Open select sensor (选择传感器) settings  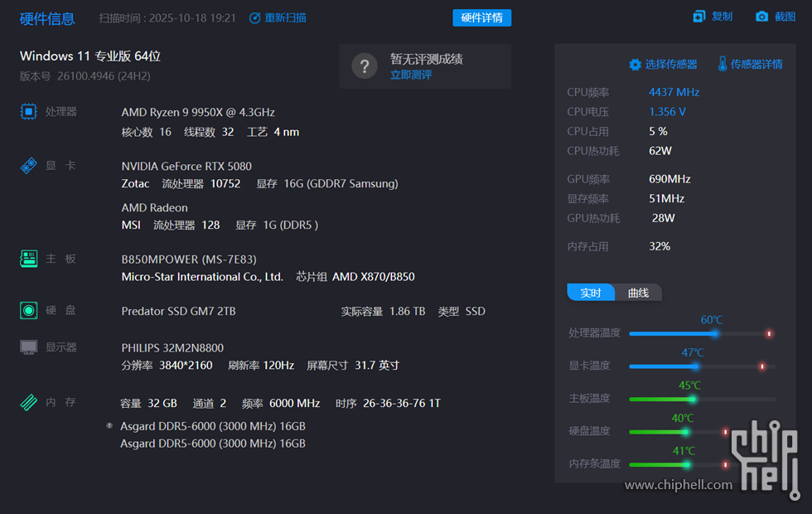[x=663, y=64]
